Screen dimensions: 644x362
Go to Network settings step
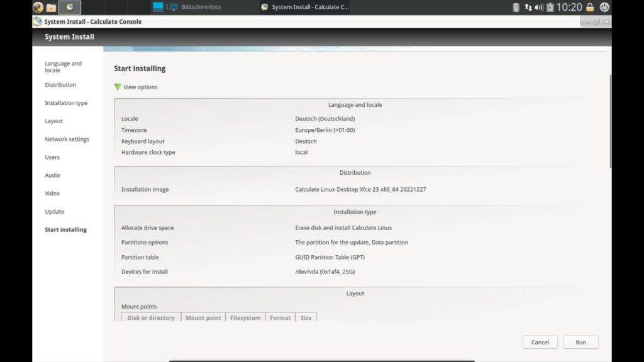67,139
